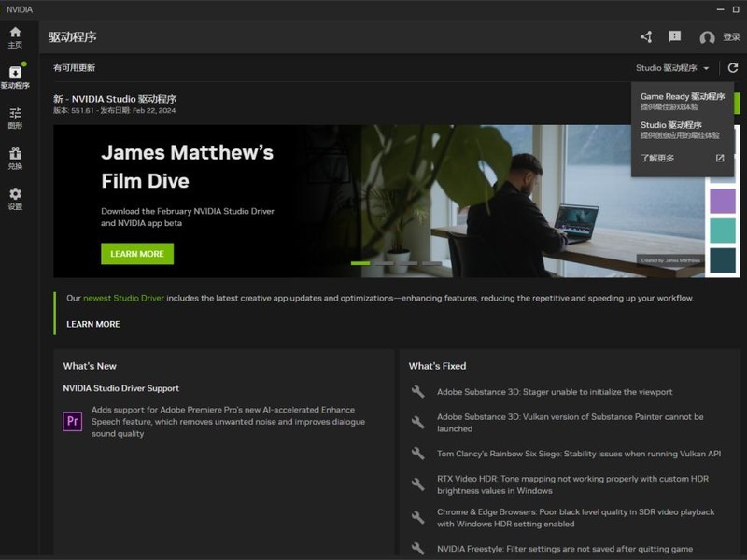Click wrench icon beside Rainbow Six Siege fix
Screen dimensions: 747x560
pos(417,454)
